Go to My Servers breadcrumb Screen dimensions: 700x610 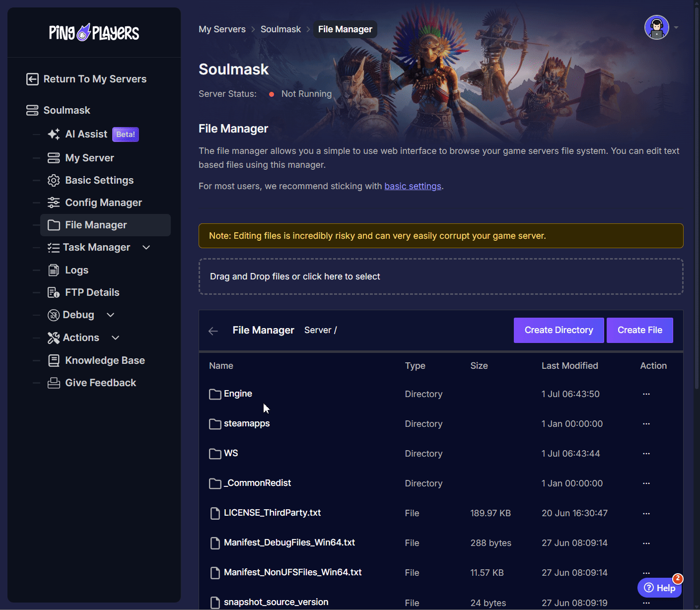(x=222, y=29)
